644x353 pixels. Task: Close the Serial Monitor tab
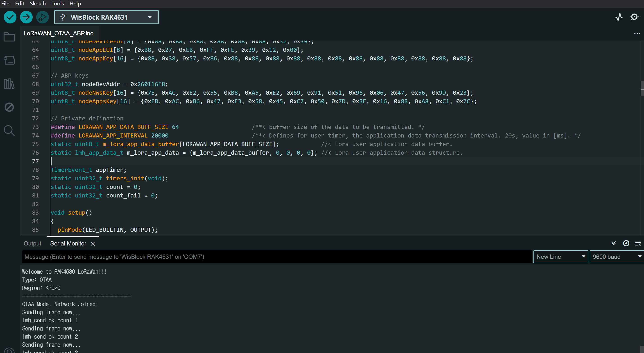(93, 244)
